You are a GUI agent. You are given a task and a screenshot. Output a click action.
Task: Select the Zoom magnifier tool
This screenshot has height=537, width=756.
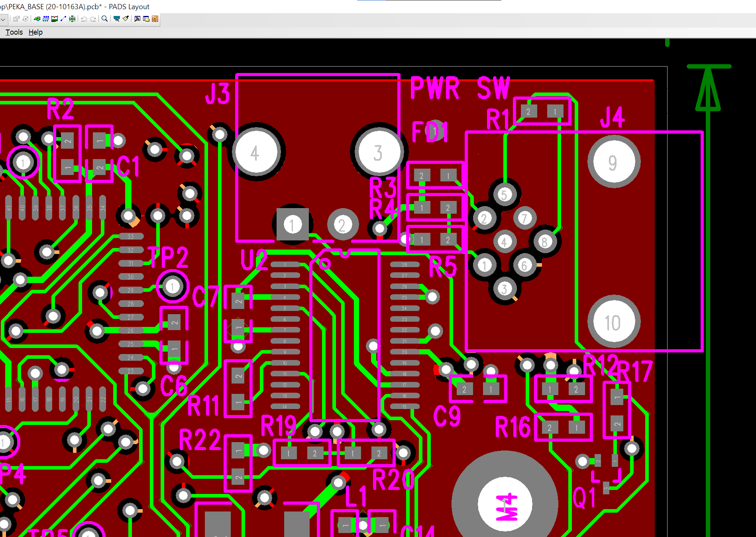pyautogui.click(x=104, y=19)
